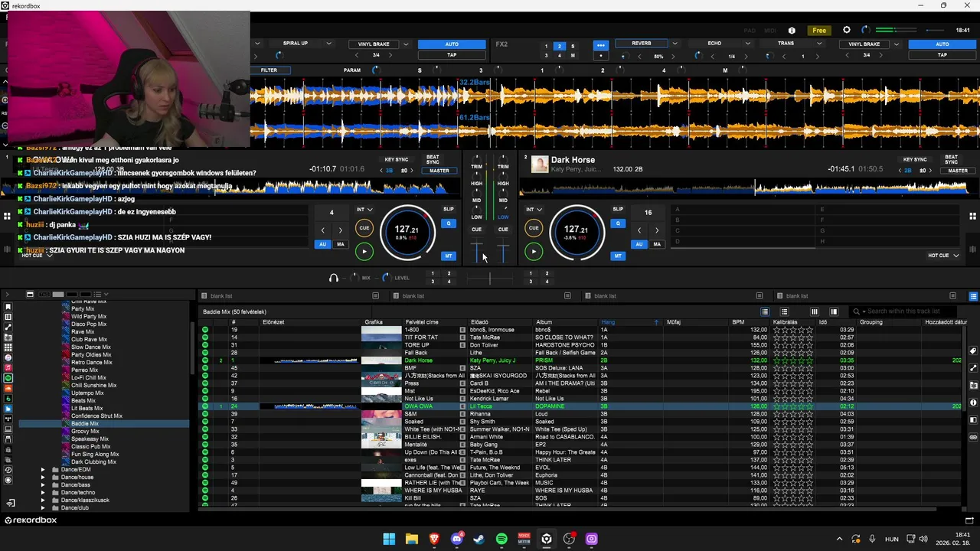Click the search track list field
The image size is (980, 551).
[x=903, y=311]
